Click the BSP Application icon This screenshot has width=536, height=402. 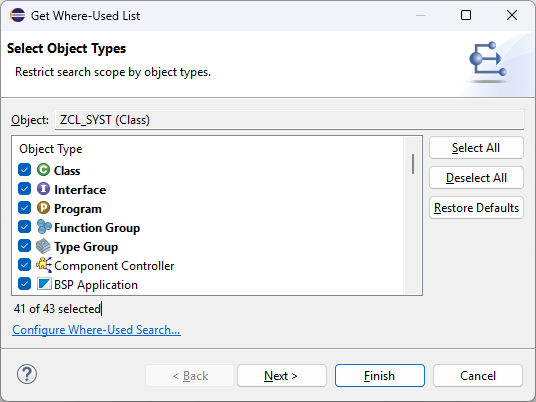click(44, 284)
